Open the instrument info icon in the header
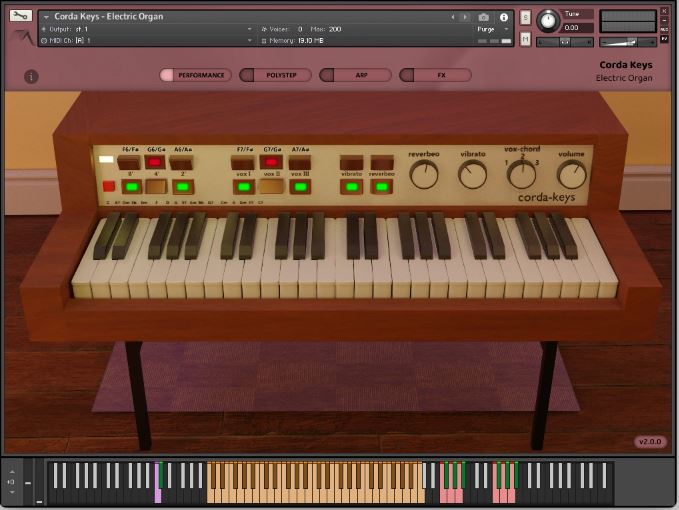679x510 pixels. coord(504,17)
